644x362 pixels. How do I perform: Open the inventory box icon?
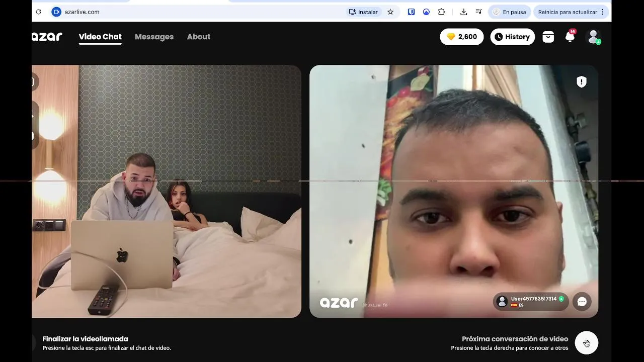[548, 37]
